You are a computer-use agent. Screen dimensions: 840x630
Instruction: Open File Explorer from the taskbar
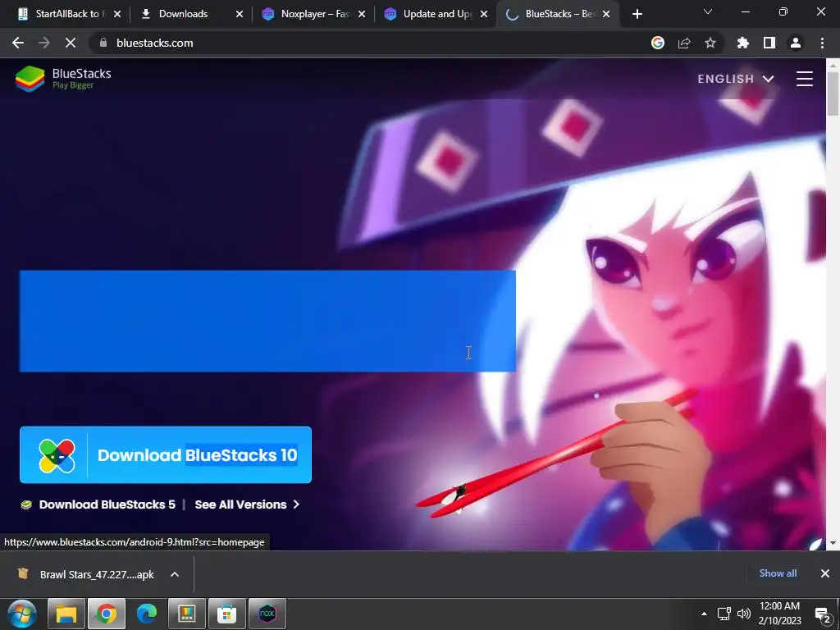[66, 614]
